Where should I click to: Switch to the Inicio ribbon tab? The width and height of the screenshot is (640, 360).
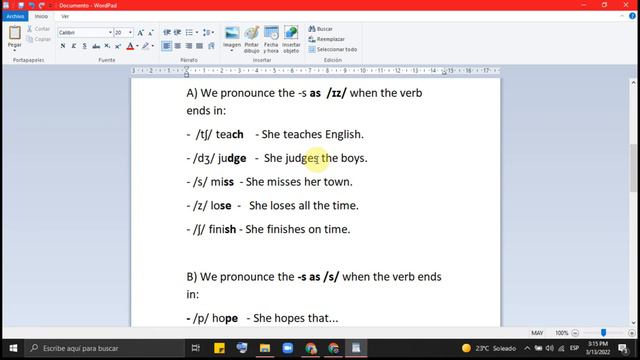coord(41,16)
